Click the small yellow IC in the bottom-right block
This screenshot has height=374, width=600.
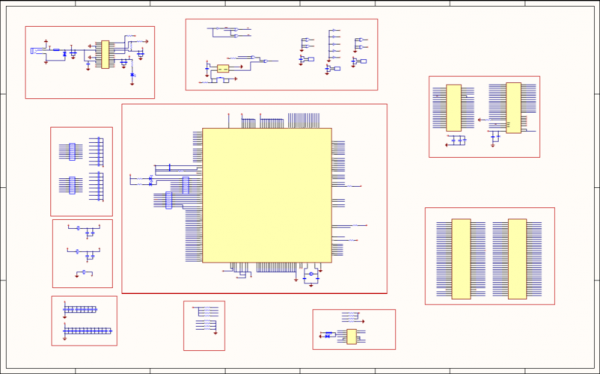[x=352, y=337]
